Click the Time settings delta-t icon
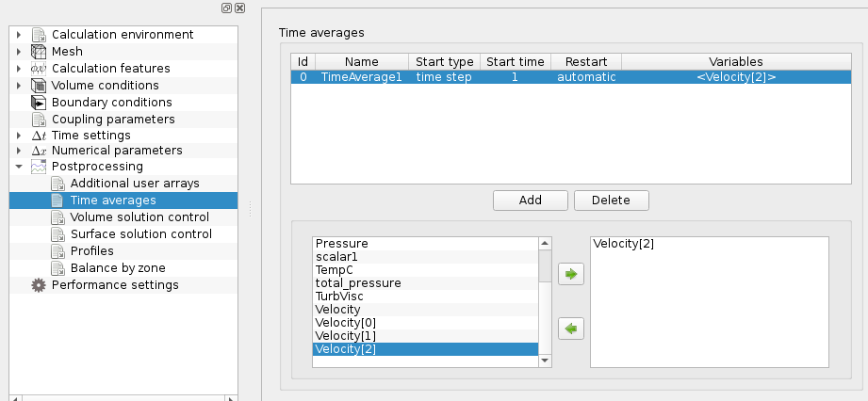Viewport: 868px width, 401px height. coord(39,136)
